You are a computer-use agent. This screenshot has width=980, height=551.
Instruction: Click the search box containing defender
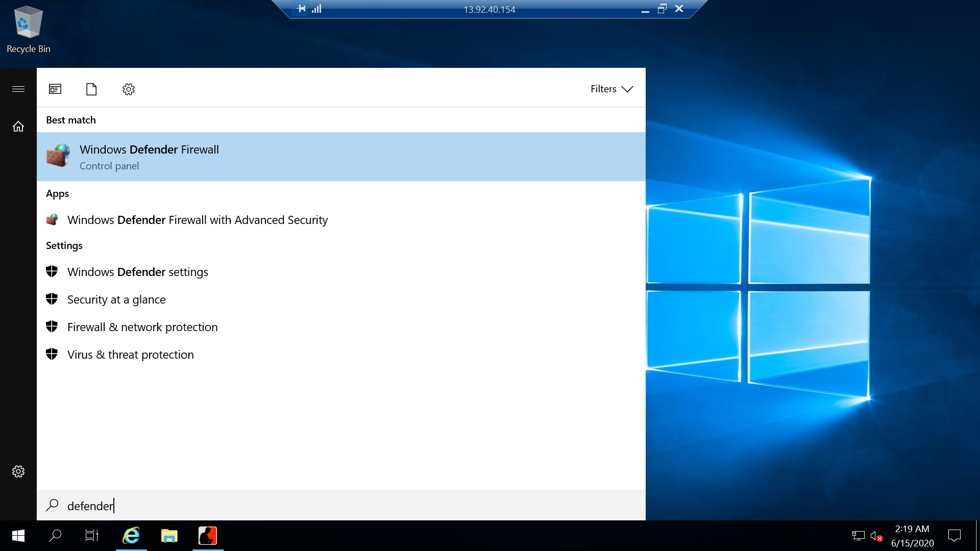(341, 505)
